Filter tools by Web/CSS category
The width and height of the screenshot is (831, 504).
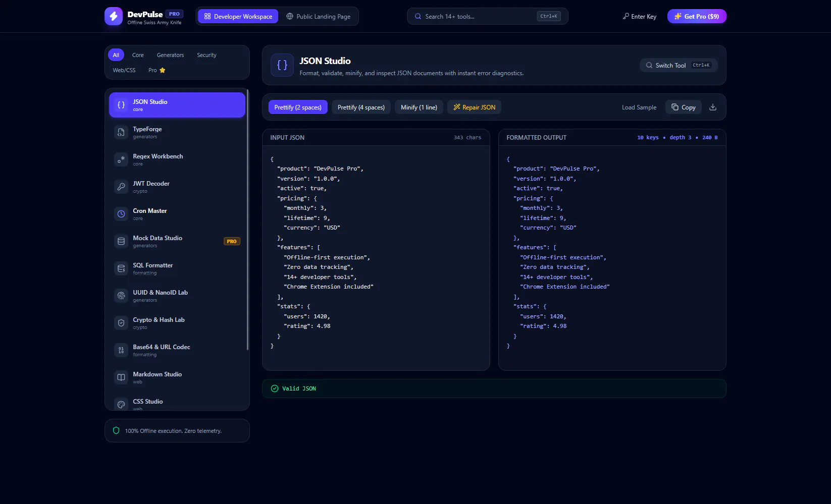[124, 70]
